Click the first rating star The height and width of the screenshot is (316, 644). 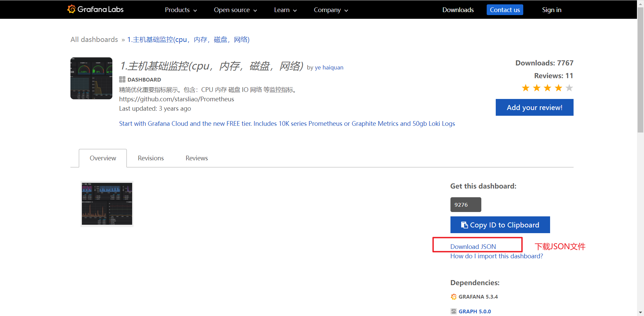coord(526,88)
